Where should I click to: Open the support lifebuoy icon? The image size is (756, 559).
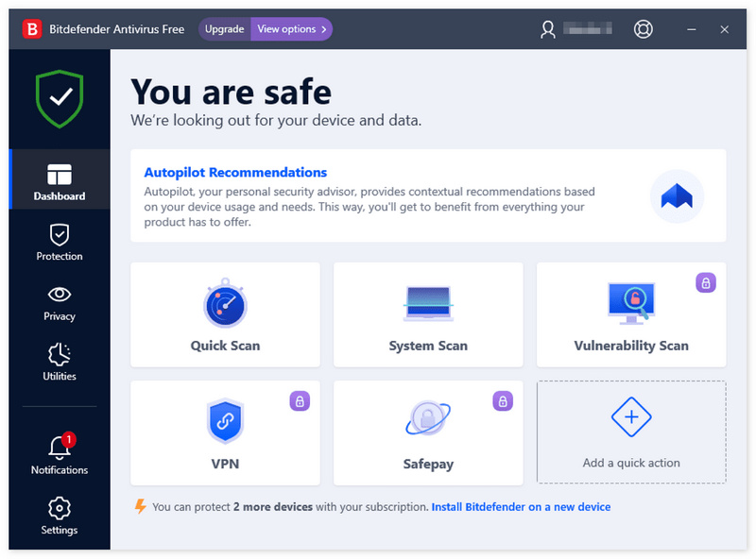tap(644, 29)
